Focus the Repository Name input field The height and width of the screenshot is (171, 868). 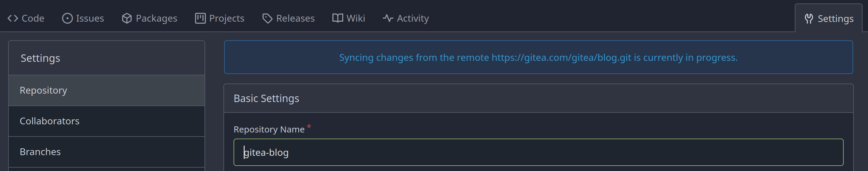click(x=538, y=152)
